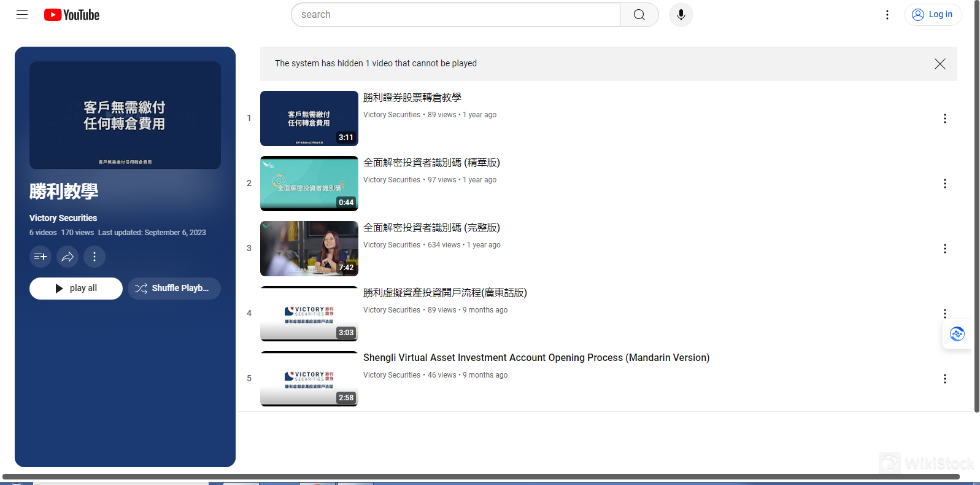Image resolution: width=980 pixels, height=485 pixels.
Task: Click the play all button
Action: (76, 289)
